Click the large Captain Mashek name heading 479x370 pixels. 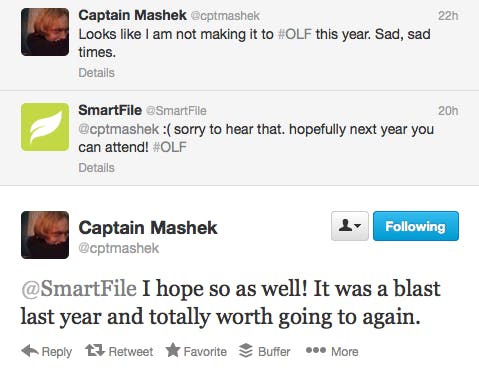point(148,228)
